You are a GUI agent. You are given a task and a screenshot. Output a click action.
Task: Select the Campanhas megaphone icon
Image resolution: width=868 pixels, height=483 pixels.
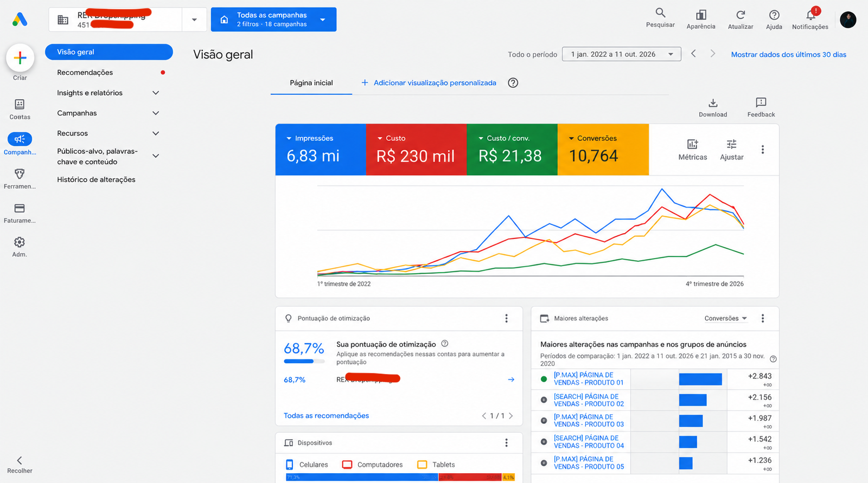pyautogui.click(x=20, y=139)
